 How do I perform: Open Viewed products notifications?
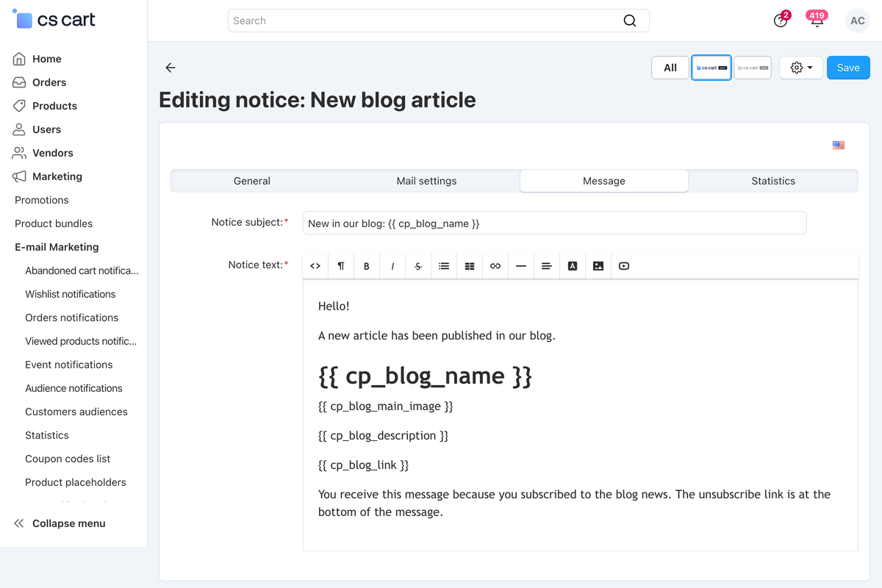81,341
